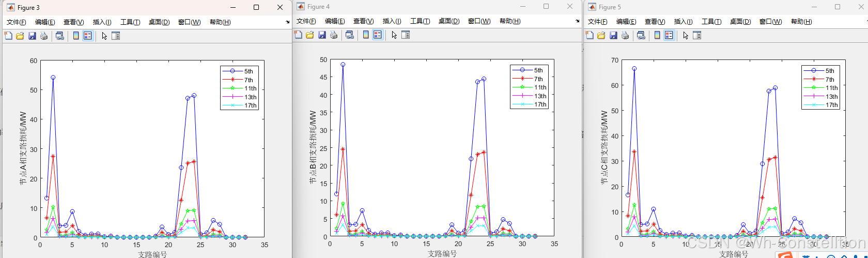Click New Figure icon in Figure 4 toolbar
This screenshot has height=258, width=868.
pyautogui.click(x=298, y=35)
